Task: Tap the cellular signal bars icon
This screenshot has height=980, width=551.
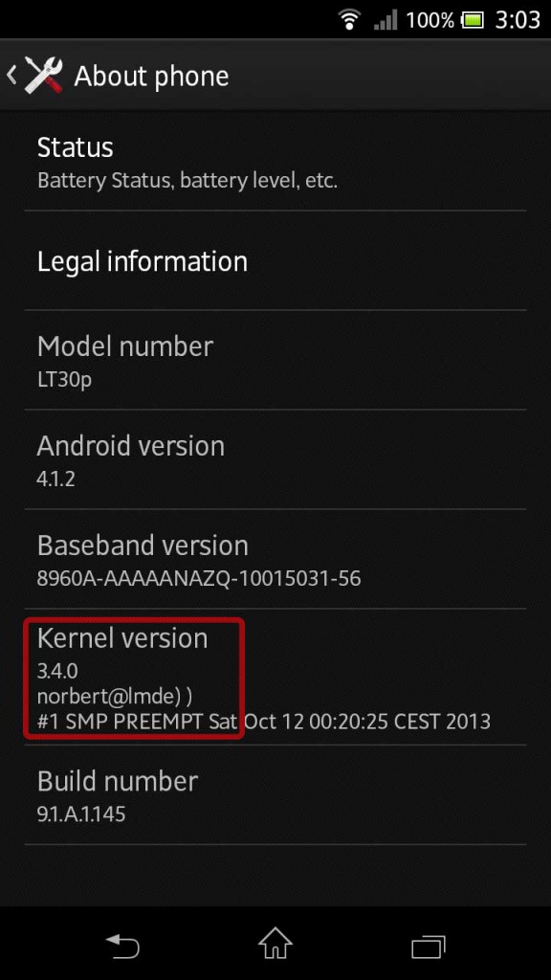Action: [x=386, y=20]
